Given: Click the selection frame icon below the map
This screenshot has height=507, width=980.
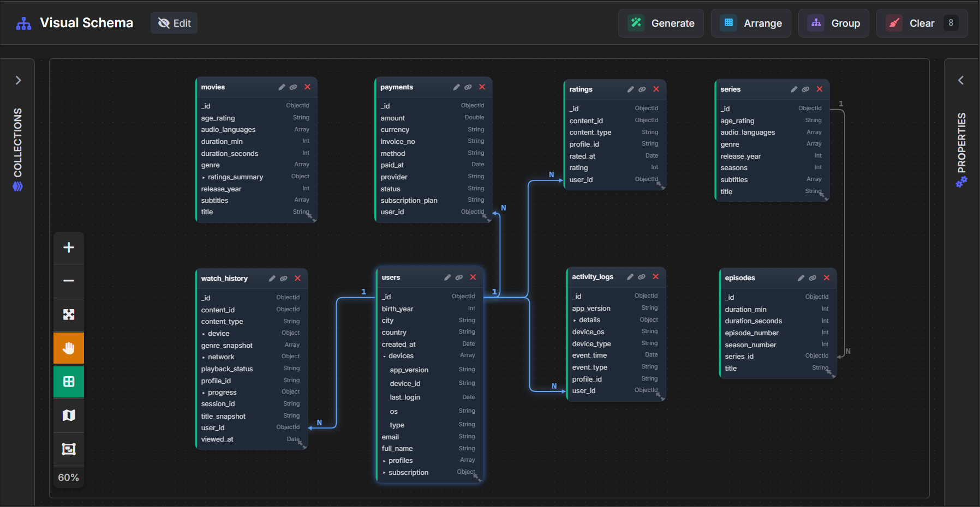Looking at the screenshot, I should (69, 449).
